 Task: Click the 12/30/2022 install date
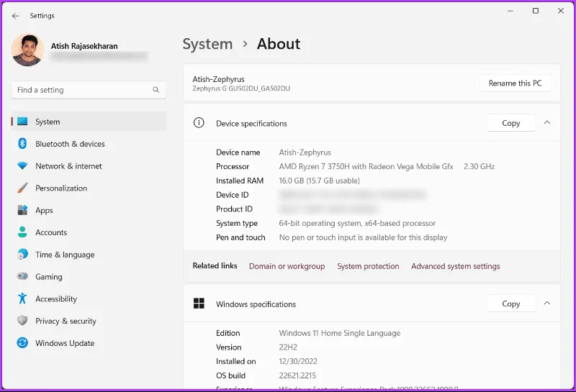[x=298, y=361]
